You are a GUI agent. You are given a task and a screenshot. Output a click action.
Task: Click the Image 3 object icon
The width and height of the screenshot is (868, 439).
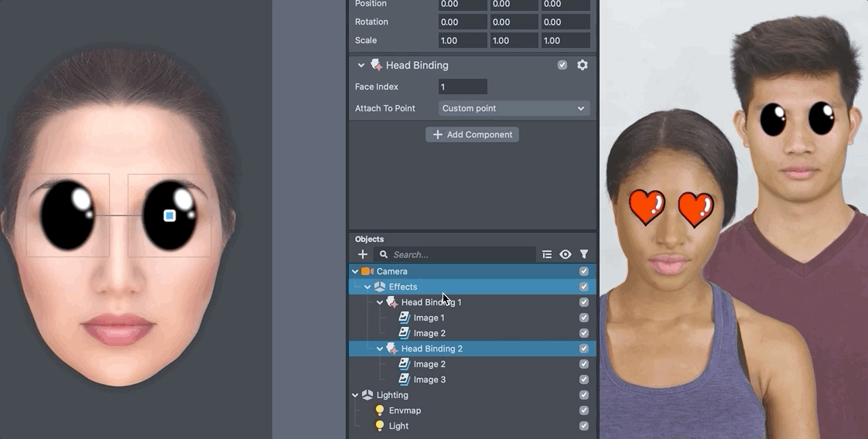(404, 379)
